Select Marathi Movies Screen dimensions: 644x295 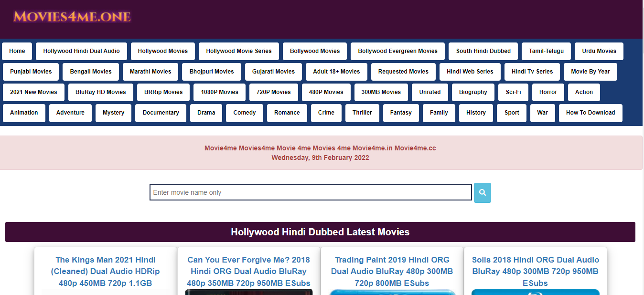150,72
